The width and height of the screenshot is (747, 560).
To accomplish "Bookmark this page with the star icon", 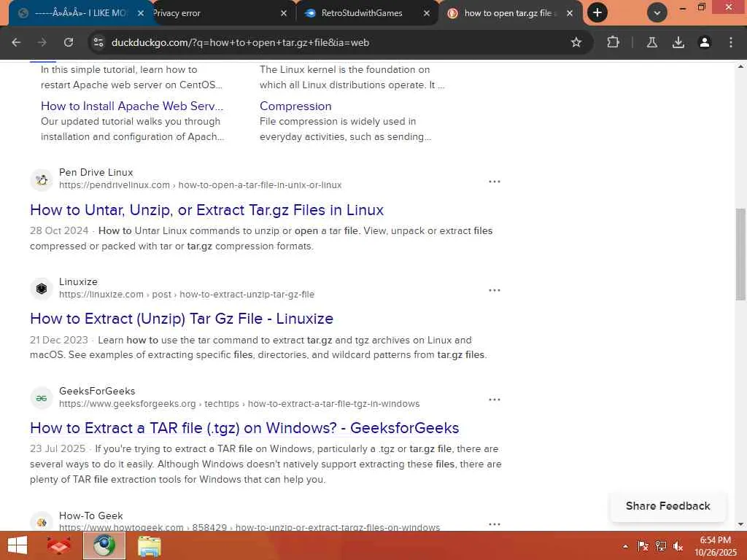I will pos(576,42).
